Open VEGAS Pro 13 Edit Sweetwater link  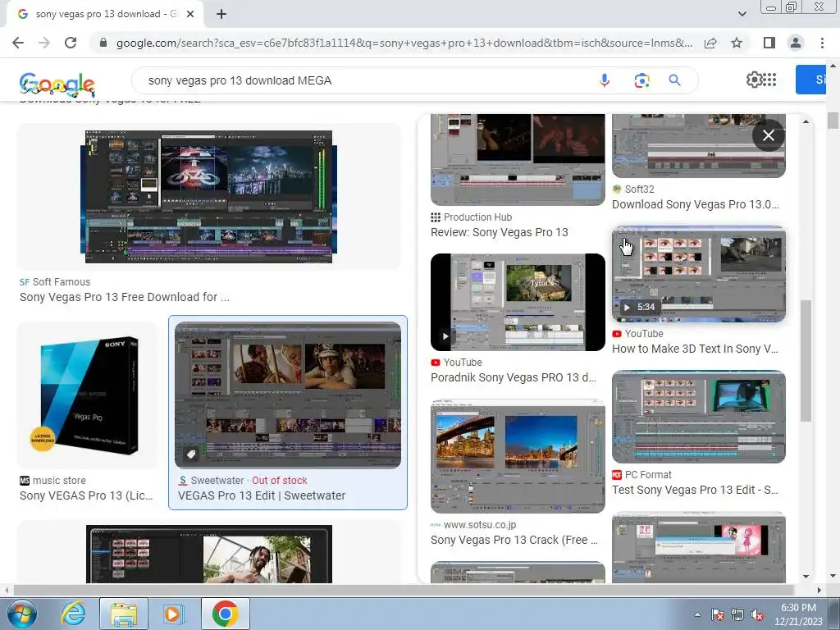click(x=262, y=495)
